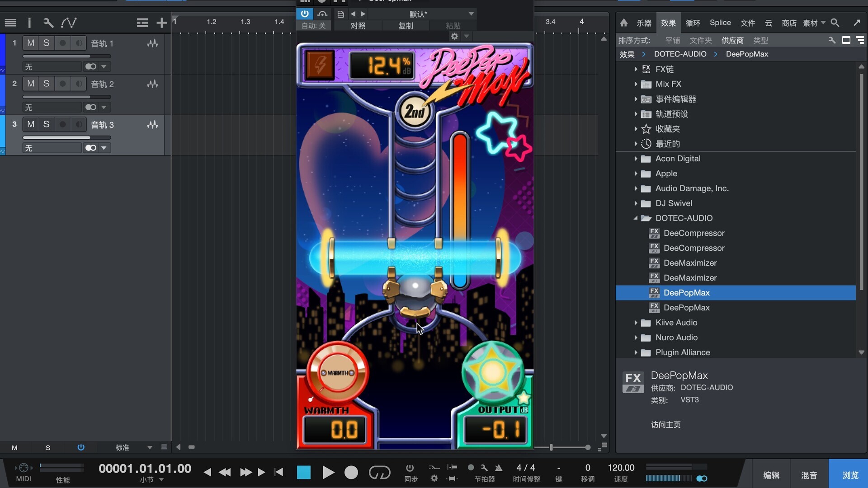The height and width of the screenshot is (488, 868).
Task: Expand the Mix FX folder
Action: click(636, 84)
